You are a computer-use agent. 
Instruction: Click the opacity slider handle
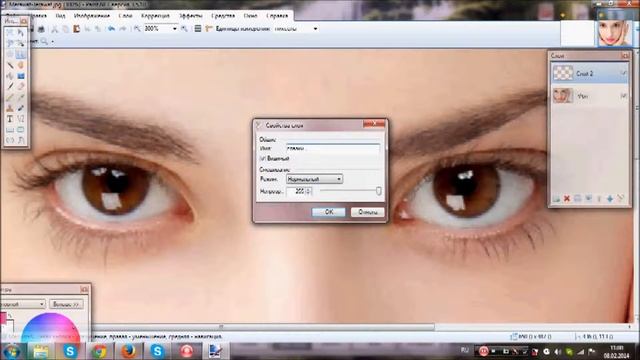coord(378,191)
